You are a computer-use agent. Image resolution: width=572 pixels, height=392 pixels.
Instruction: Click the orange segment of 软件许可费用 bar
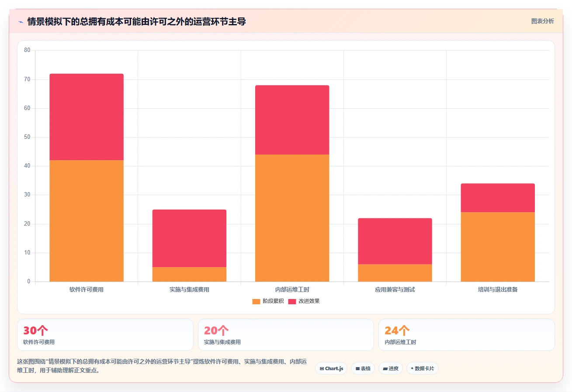click(x=87, y=221)
